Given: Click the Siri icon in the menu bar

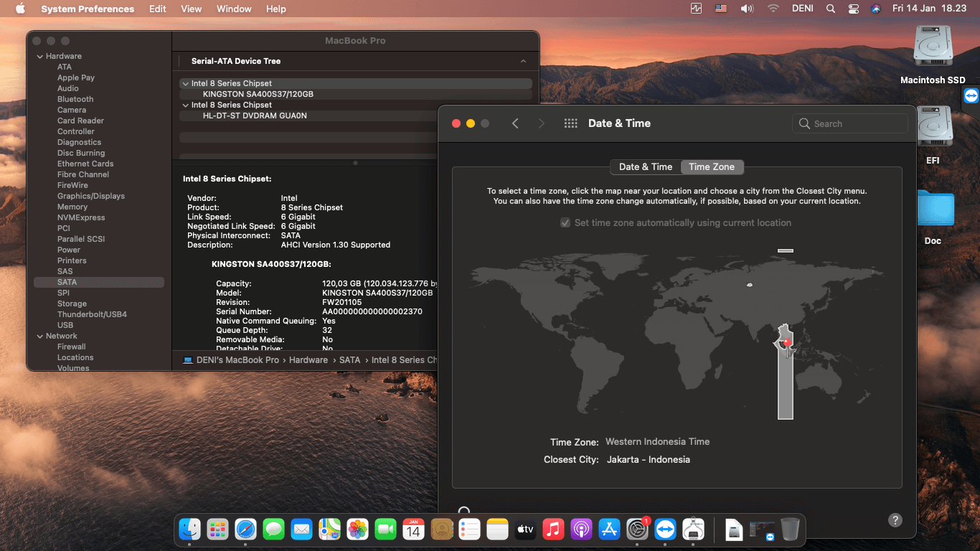Looking at the screenshot, I should tap(875, 9).
